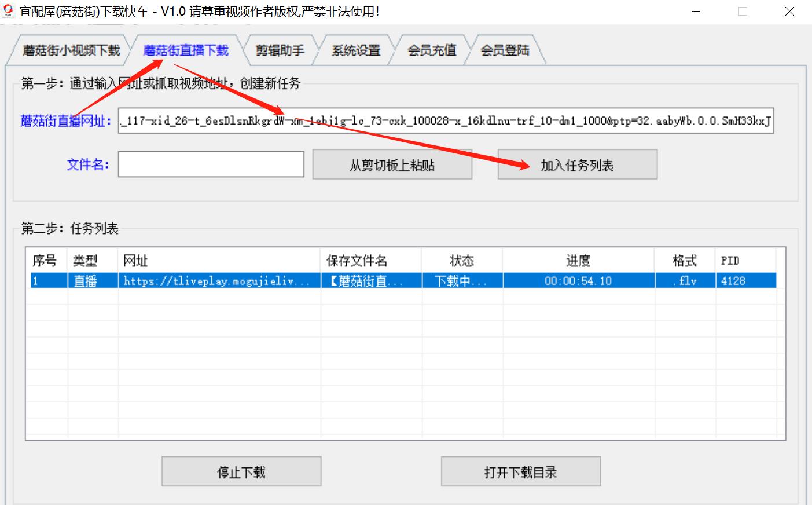The height and width of the screenshot is (505, 812).
Task: Click the https://tliveplay.mogujieliv... URL cell
Action: (219, 281)
